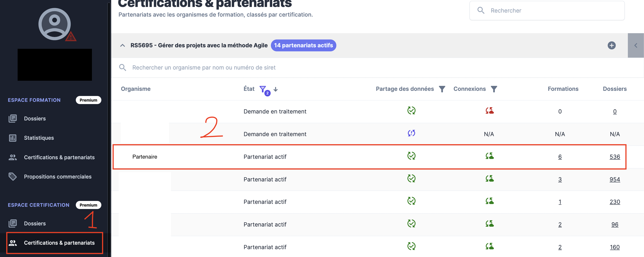Toggle the État column sort arrow

click(276, 89)
